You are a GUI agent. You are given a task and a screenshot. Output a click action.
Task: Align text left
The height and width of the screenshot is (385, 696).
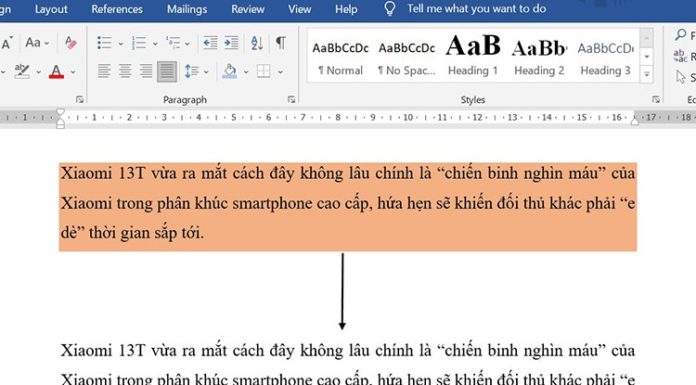104,71
